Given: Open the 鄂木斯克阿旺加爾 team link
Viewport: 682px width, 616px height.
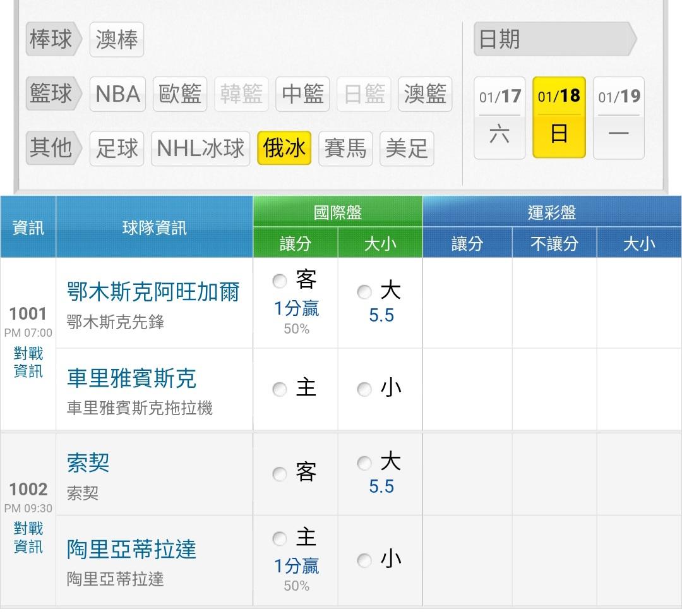Looking at the screenshot, I should click(x=153, y=293).
